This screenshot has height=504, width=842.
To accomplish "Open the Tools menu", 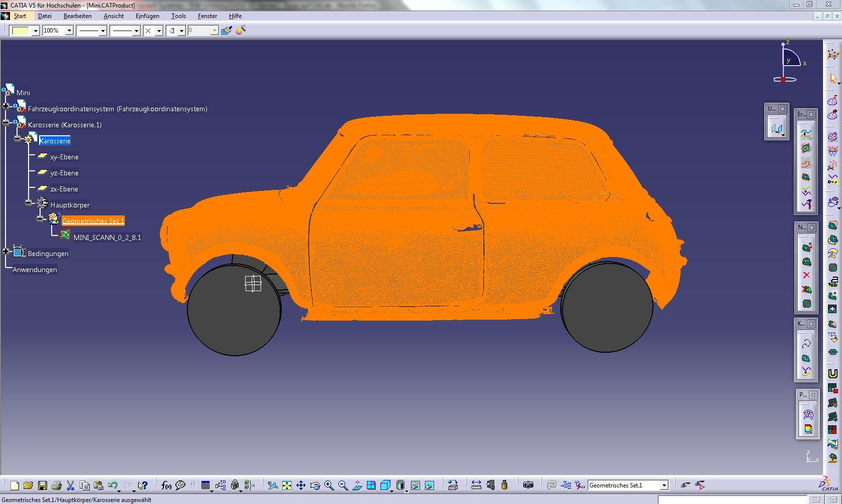I will (x=178, y=16).
